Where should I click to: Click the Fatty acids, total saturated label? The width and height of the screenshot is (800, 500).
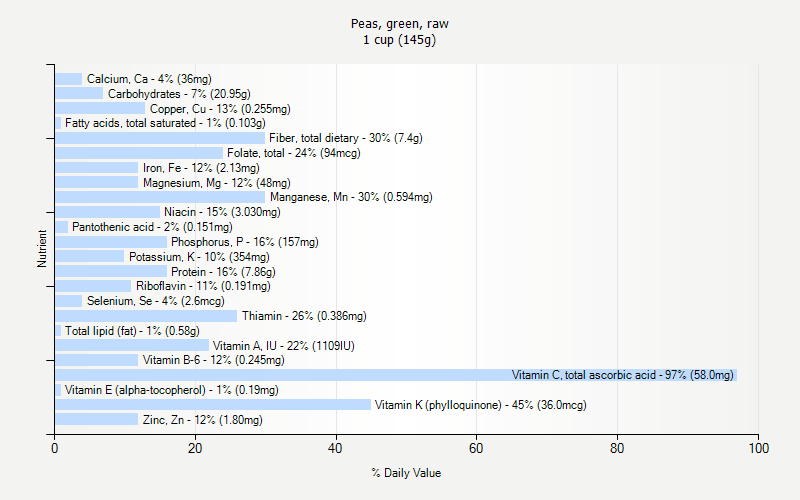[x=165, y=123]
